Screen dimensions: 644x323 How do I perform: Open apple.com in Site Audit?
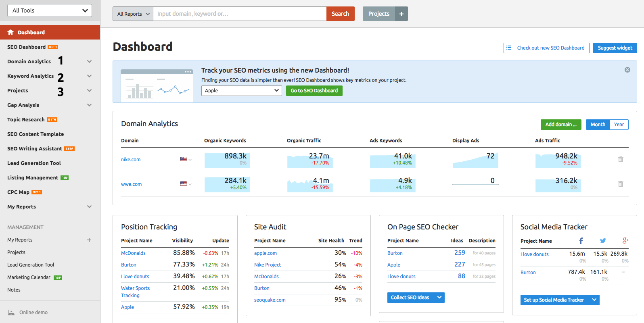pos(266,253)
